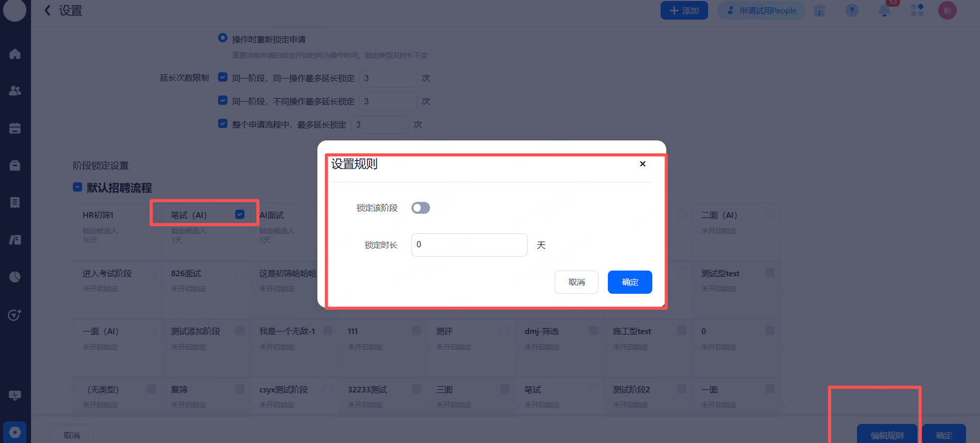Screen dimensions: 980x443
Task: Open the gift icon in the top bar
Action: pos(819,10)
